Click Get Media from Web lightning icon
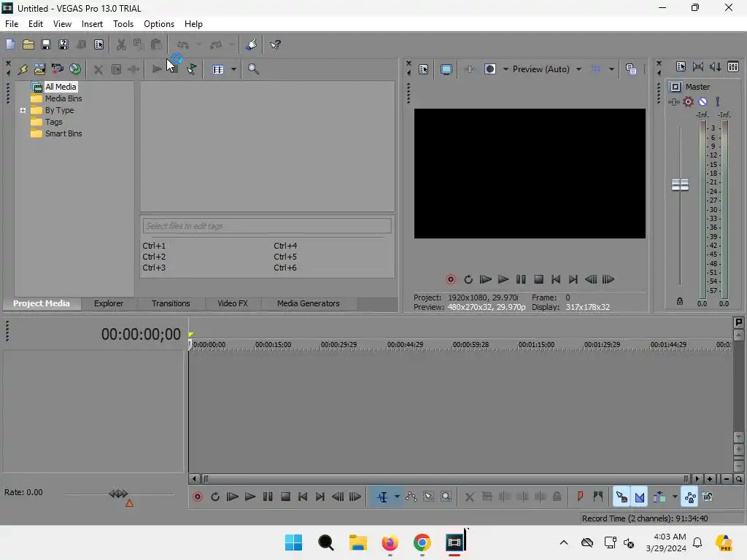 23,69
